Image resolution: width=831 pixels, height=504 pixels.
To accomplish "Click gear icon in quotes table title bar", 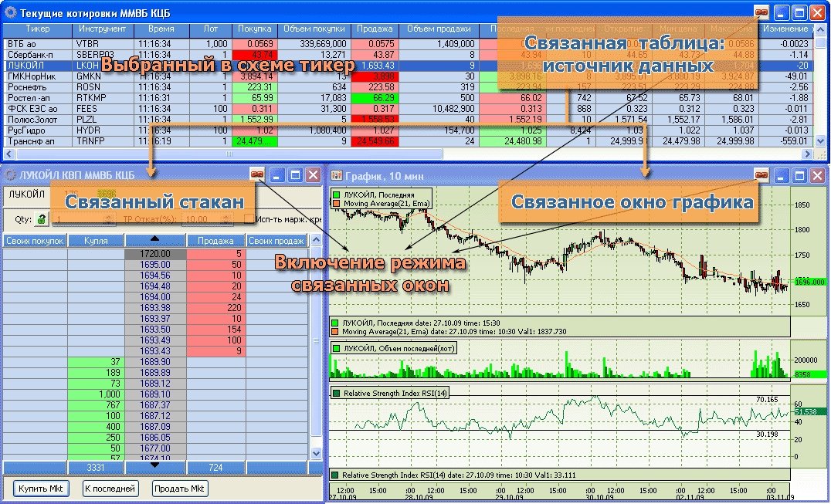I will pyautogui.click(x=10, y=12).
